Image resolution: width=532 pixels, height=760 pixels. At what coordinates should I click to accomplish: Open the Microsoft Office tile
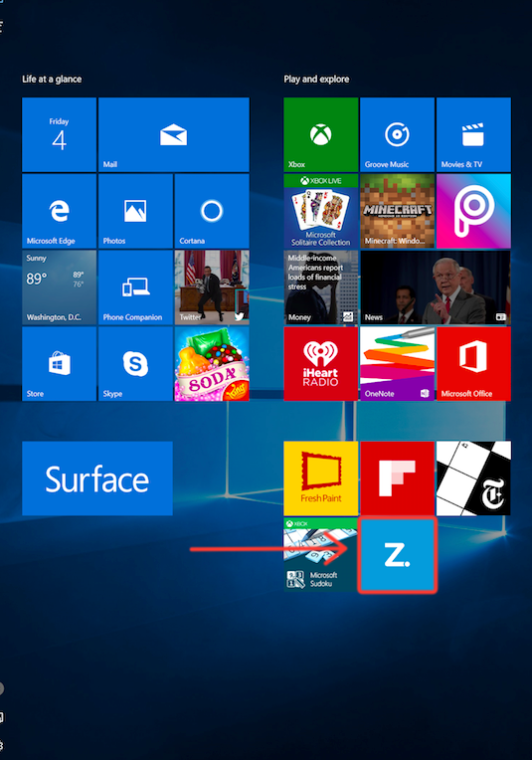(x=473, y=363)
